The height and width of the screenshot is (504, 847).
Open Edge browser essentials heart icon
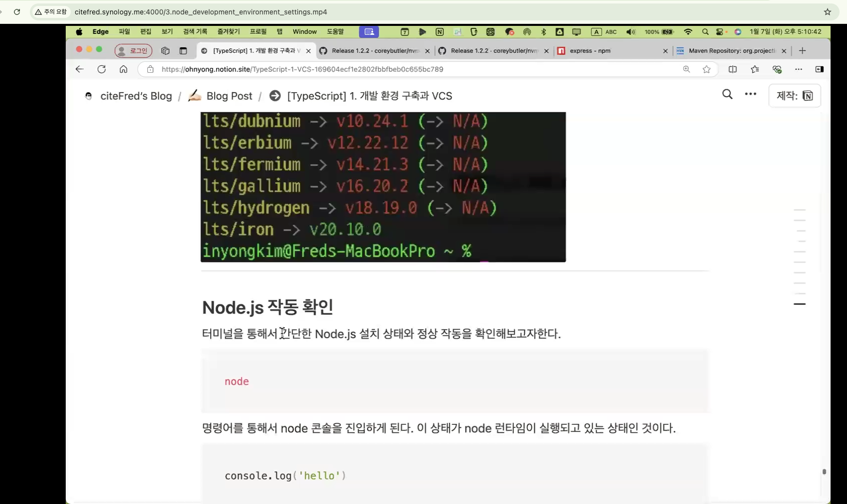pos(777,69)
